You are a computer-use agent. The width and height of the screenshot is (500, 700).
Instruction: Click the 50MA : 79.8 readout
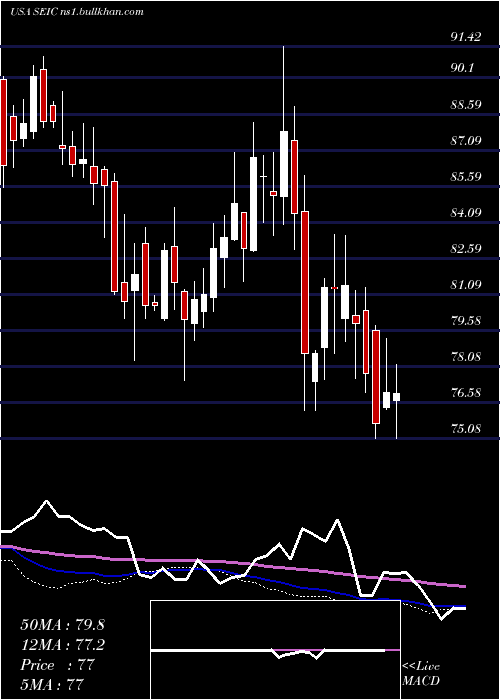tap(62, 625)
